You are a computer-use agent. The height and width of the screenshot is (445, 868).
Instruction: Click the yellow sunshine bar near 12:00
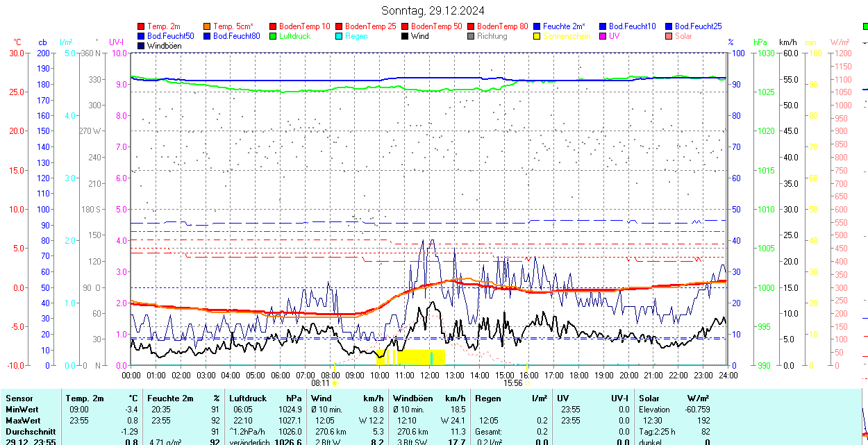pyautogui.click(x=417, y=358)
